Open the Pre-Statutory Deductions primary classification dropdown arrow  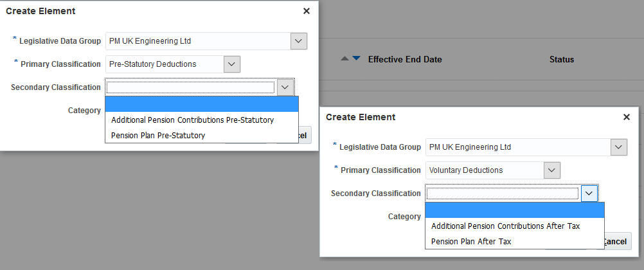coord(232,64)
